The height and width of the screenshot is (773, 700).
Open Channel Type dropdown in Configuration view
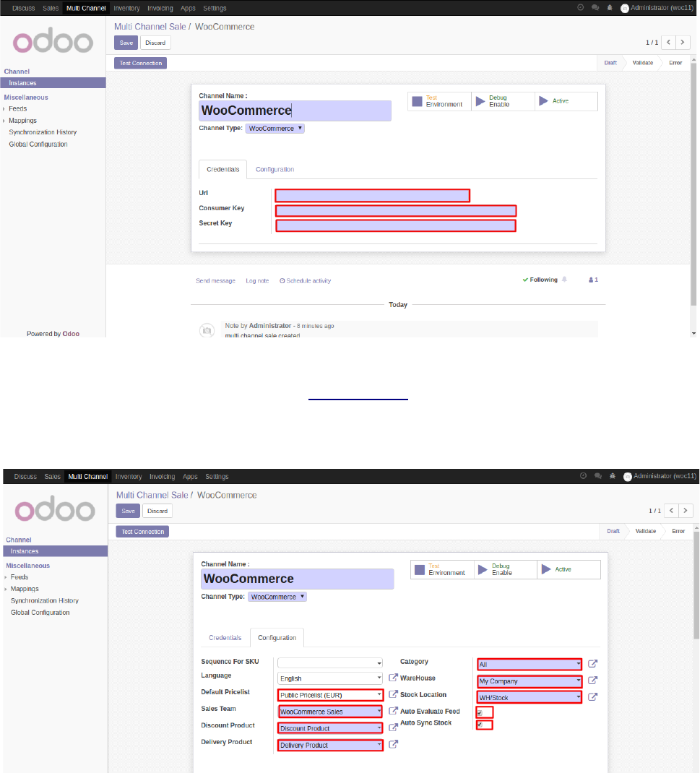(277, 597)
